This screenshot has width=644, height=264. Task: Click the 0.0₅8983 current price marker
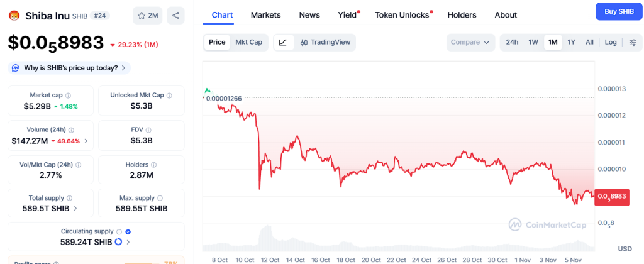611,196
